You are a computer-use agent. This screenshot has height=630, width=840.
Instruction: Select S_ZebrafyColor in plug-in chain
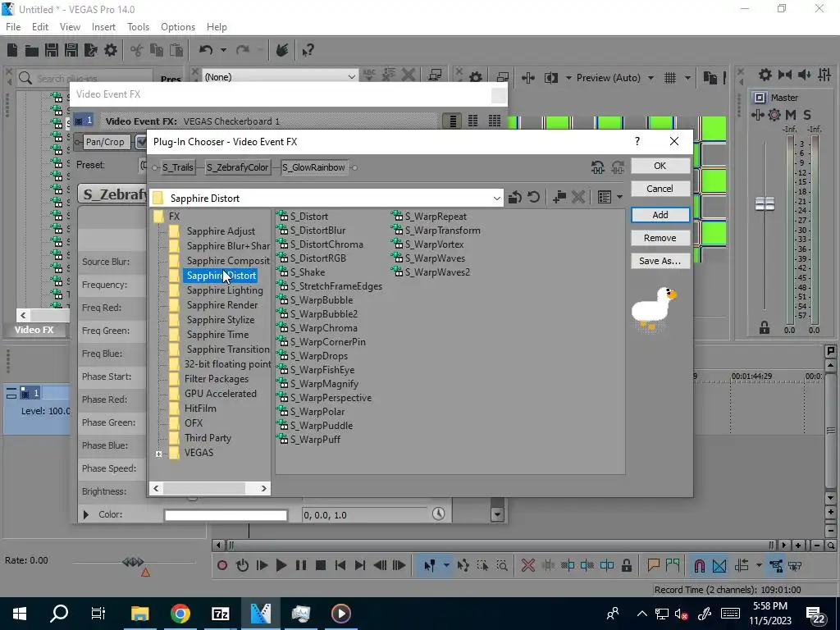pos(237,167)
